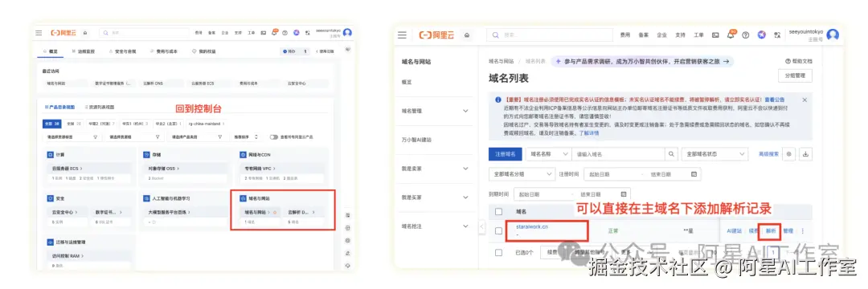Image resolution: width=868 pixels, height=289 pixels.
Task: Click the 请输入域名 input field
Action: tap(618, 154)
